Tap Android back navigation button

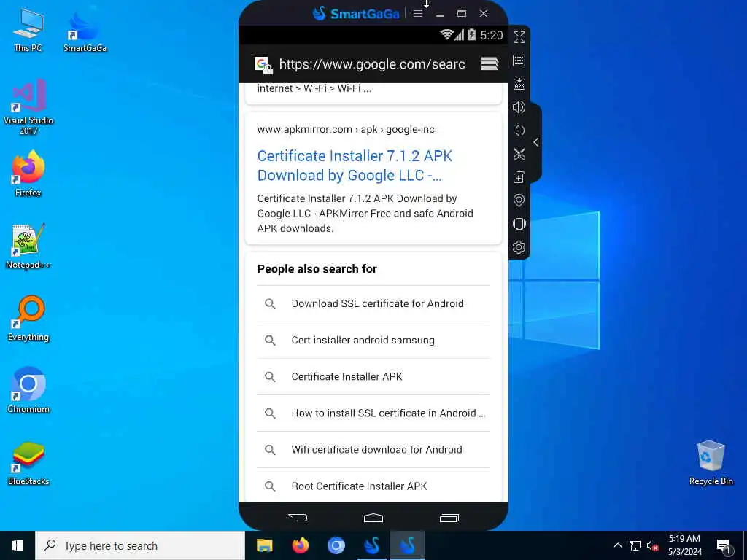pos(298,517)
